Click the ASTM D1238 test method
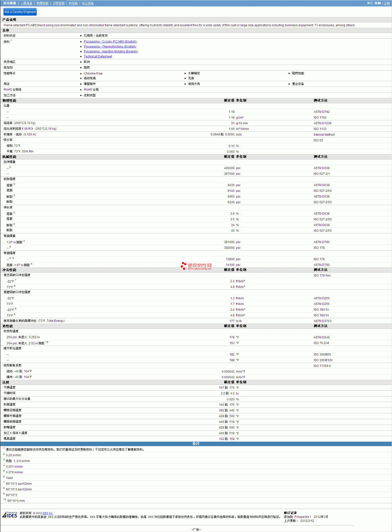 (322, 123)
